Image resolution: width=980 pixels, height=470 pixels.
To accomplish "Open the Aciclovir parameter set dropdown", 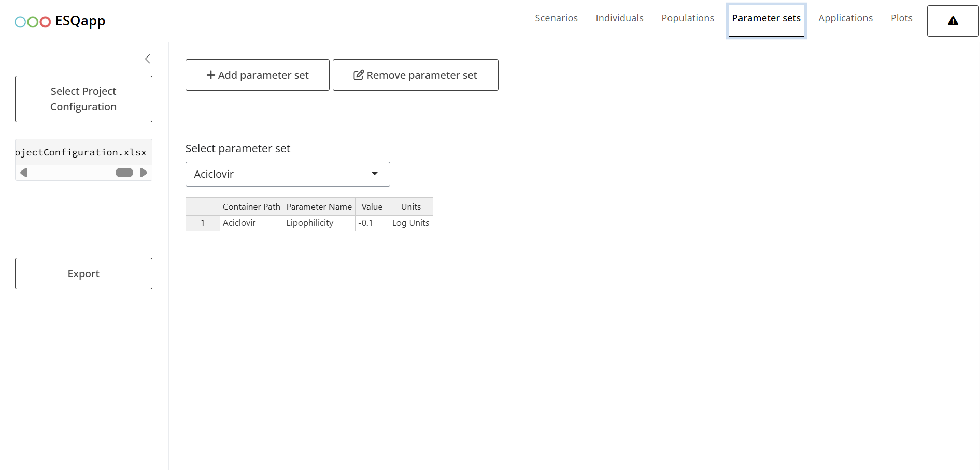I will [x=287, y=174].
